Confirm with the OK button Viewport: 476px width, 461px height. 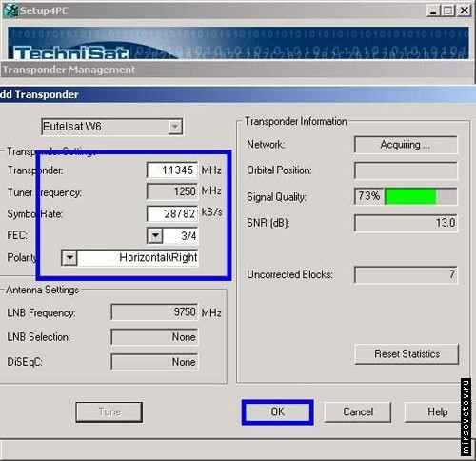(278, 412)
